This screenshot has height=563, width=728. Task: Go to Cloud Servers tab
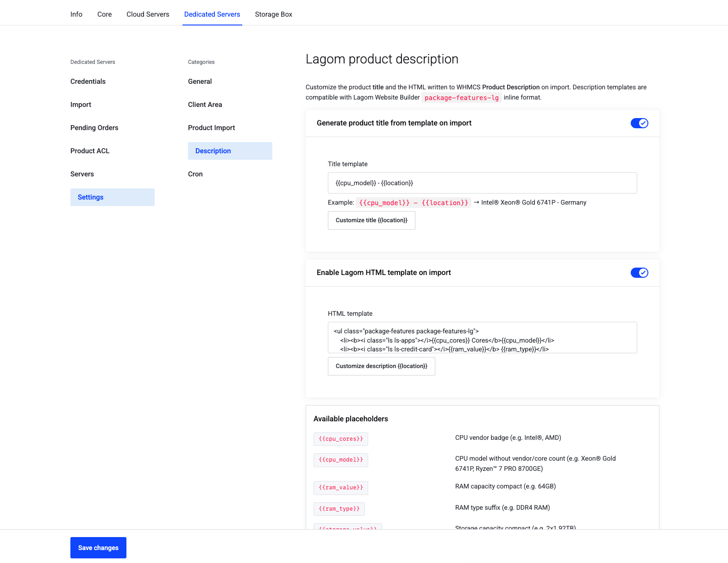(x=148, y=14)
